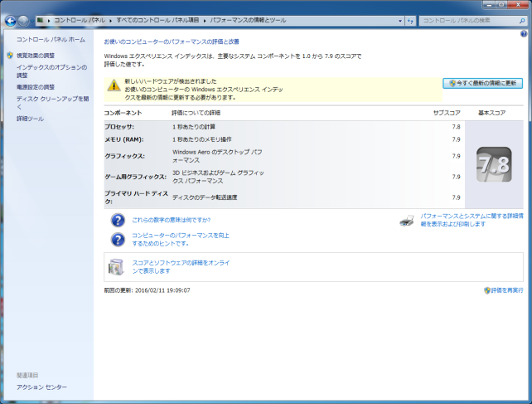The width and height of the screenshot is (532, 404).
Task: Click the Back navigation arrow
Action: pyautogui.click(x=11, y=21)
